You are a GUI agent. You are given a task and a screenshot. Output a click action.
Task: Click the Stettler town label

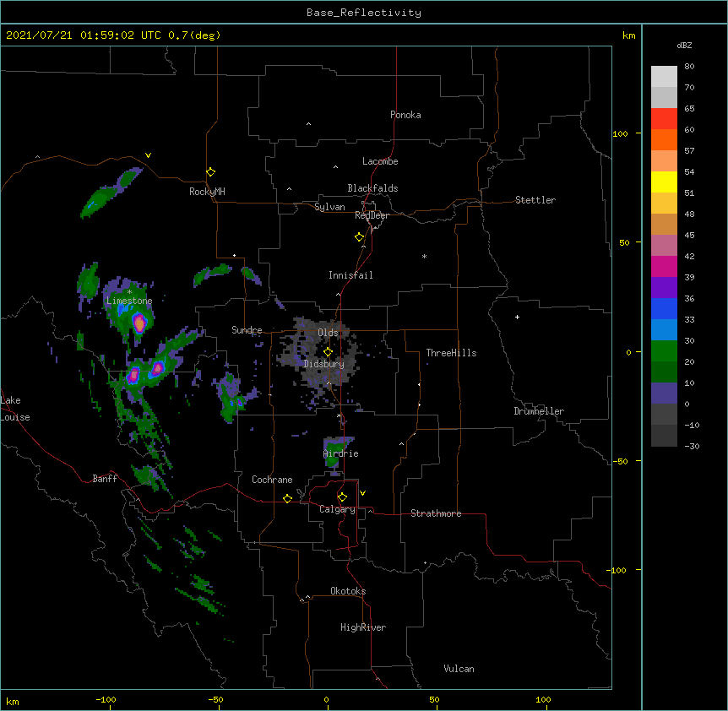coord(535,200)
